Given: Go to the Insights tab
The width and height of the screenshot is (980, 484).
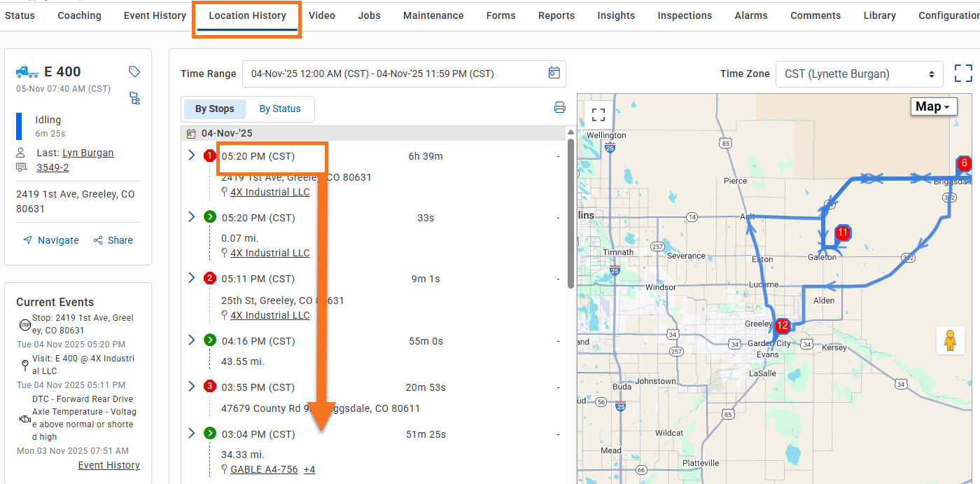Looking at the screenshot, I should (616, 15).
